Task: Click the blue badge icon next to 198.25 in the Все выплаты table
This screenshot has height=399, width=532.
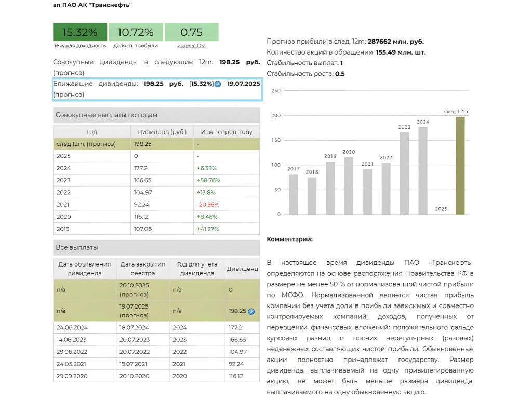Action: pos(251,311)
